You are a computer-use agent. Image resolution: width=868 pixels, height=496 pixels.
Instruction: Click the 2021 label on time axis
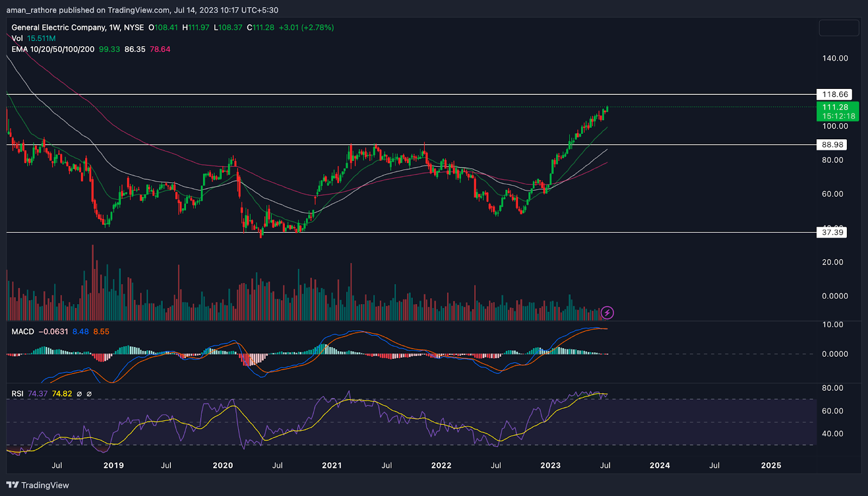(x=332, y=465)
